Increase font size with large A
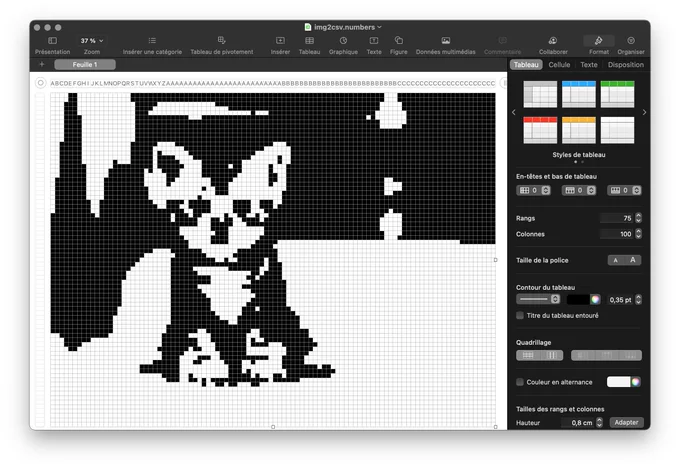680x469 pixels. [633, 260]
